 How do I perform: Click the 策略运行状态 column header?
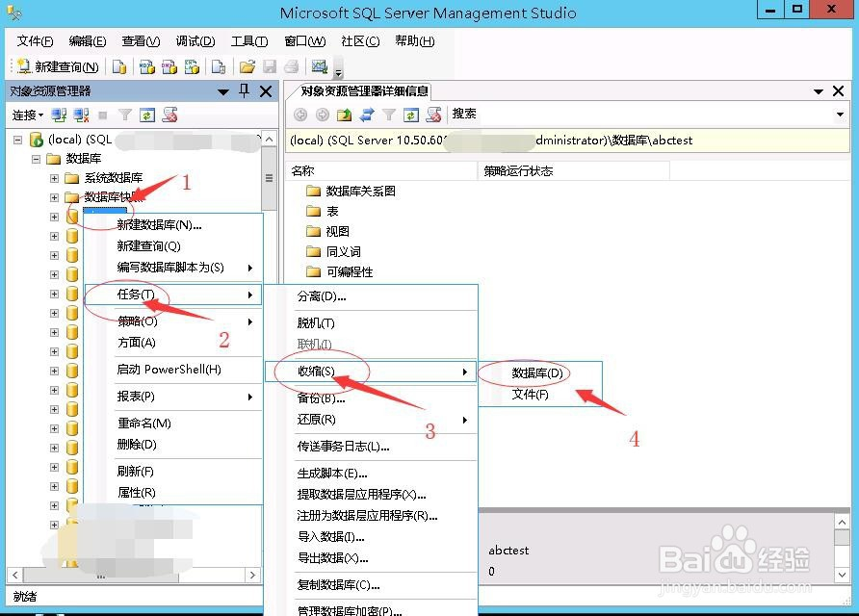point(574,171)
